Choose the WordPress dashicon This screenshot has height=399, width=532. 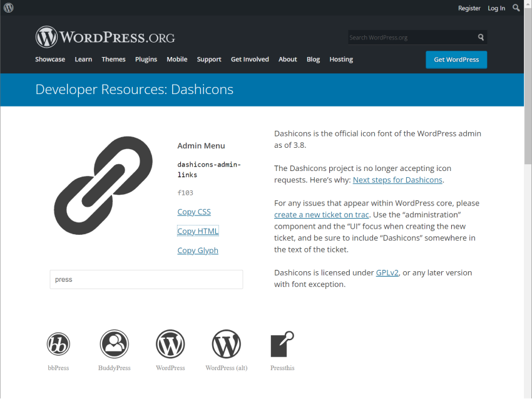(x=170, y=344)
